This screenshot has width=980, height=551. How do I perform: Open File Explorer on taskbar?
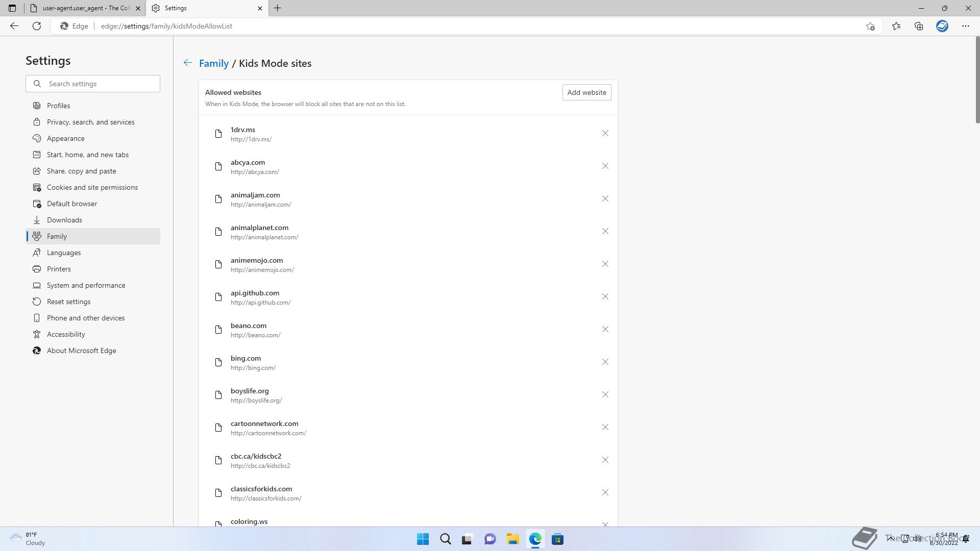click(x=512, y=539)
